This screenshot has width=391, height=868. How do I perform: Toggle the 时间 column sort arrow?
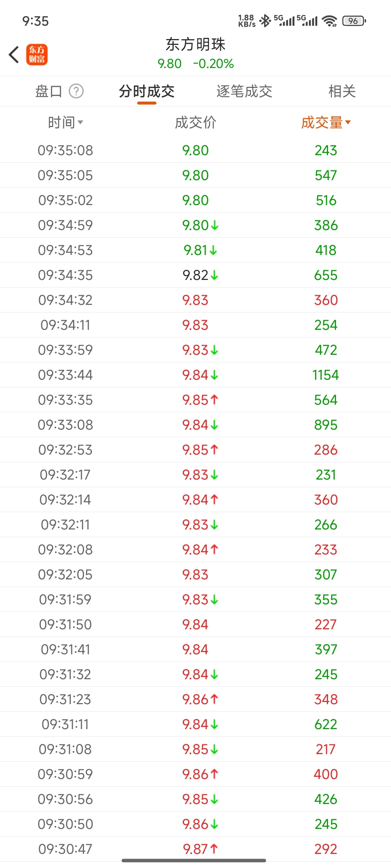tap(80, 123)
